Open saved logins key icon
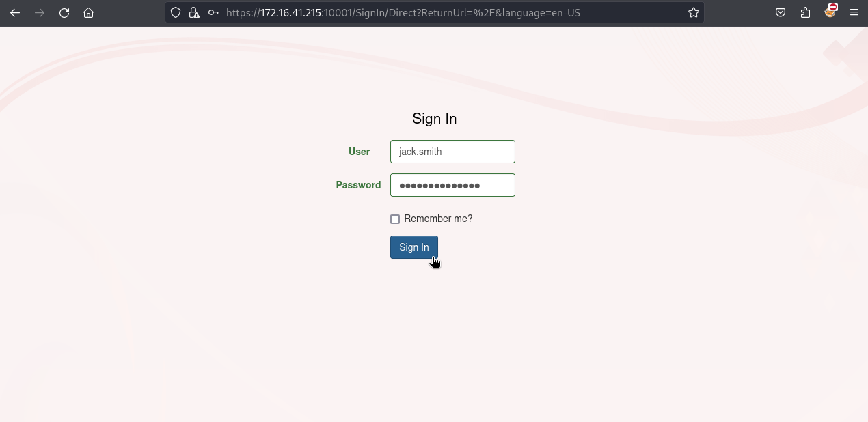 [214, 12]
